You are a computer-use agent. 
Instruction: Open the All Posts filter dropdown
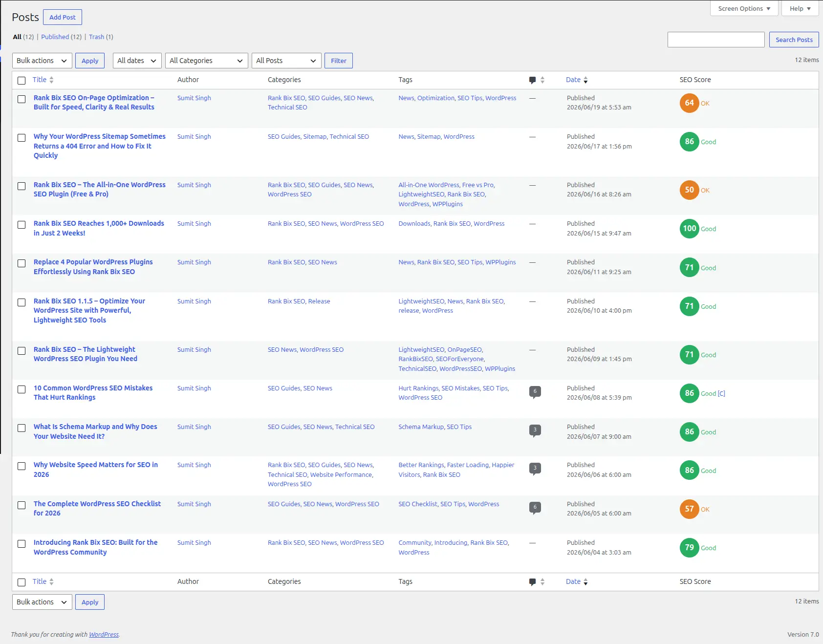point(286,61)
